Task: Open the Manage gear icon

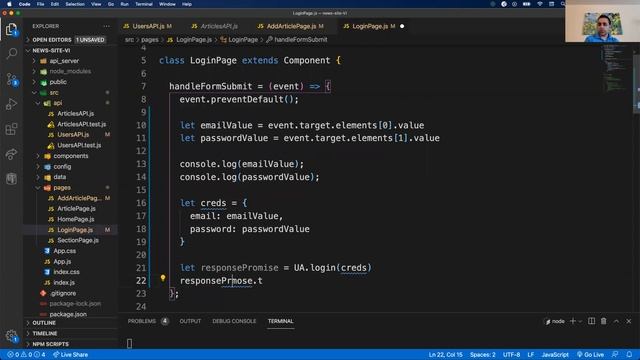Action: 11,336
